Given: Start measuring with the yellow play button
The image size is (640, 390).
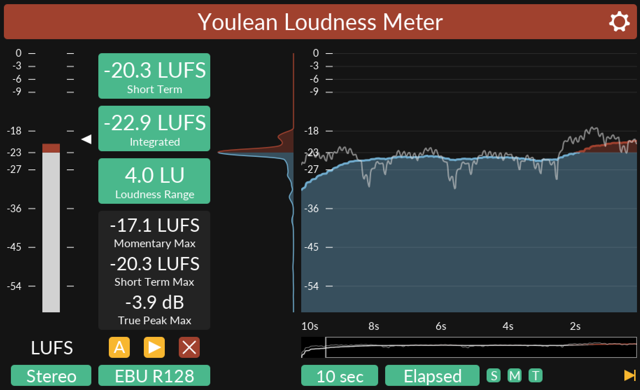Looking at the screenshot, I should tap(154, 348).
